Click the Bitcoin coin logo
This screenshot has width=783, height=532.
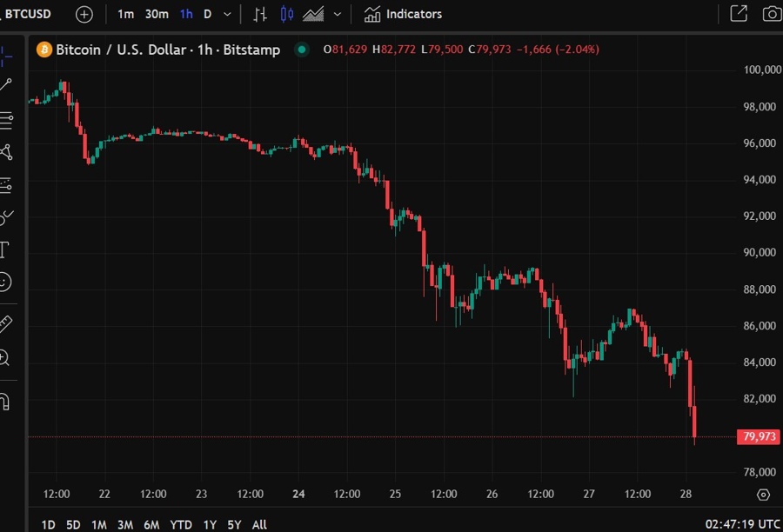tap(44, 50)
